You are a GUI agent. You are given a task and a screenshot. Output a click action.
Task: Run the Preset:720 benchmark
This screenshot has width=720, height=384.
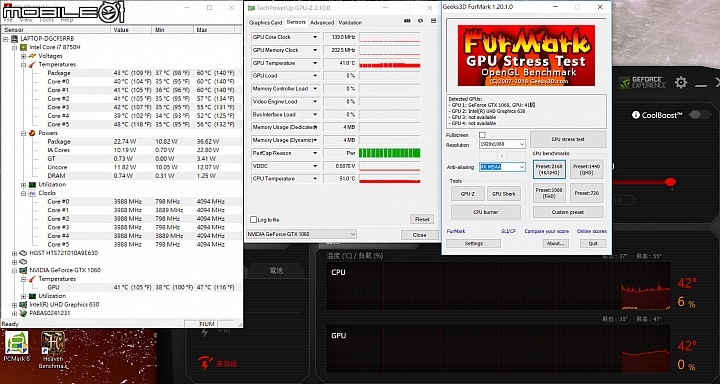tap(586, 193)
